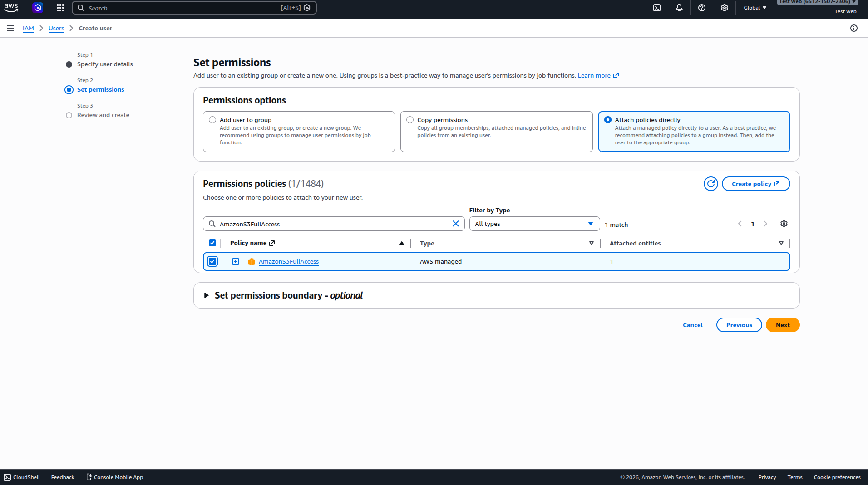Viewport: 868px width, 485px height.
Task: Click the AWS logo home icon
Action: pos(11,8)
